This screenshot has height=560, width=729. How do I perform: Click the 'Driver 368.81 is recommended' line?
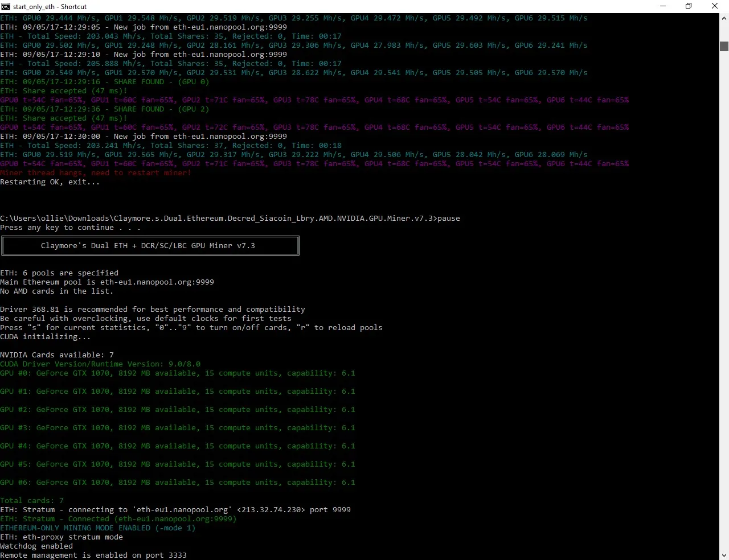click(153, 310)
